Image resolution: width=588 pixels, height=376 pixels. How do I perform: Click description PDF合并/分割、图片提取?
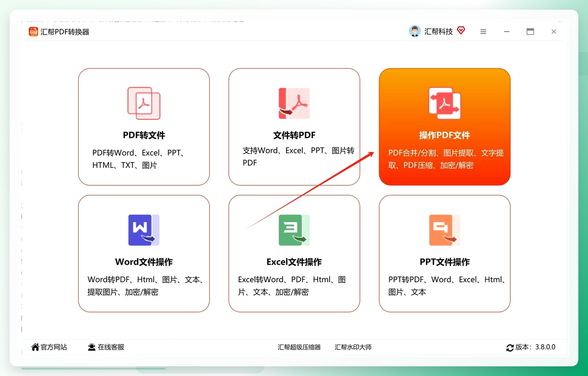pyautogui.click(x=446, y=159)
